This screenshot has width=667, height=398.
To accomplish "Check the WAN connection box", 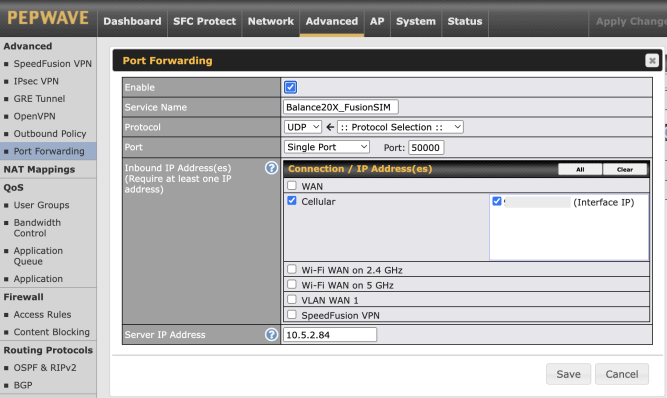I will (x=292, y=185).
